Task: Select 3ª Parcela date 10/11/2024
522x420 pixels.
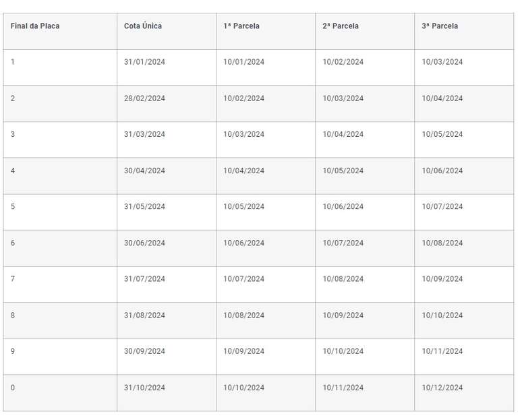Action: click(442, 351)
